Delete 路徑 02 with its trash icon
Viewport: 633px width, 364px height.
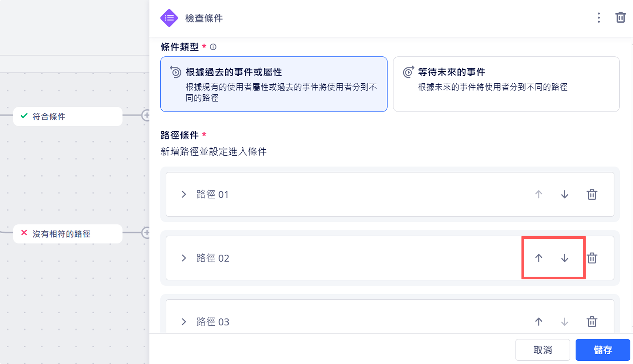click(x=592, y=258)
